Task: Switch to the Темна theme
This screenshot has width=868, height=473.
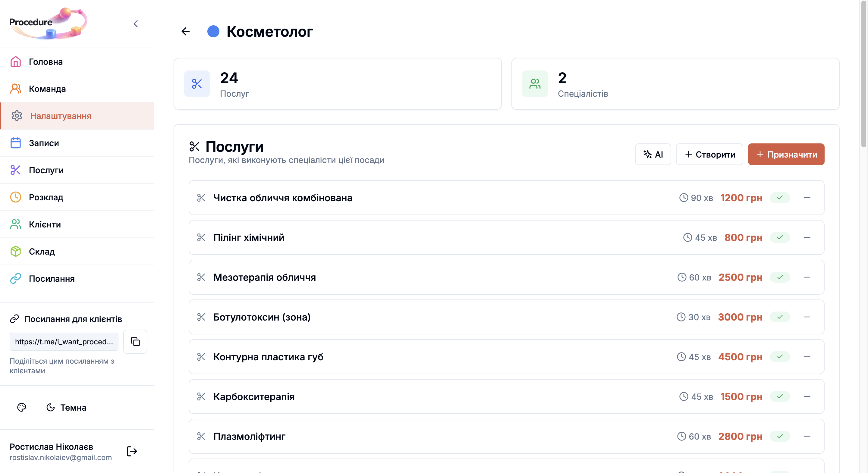Action: [66, 407]
